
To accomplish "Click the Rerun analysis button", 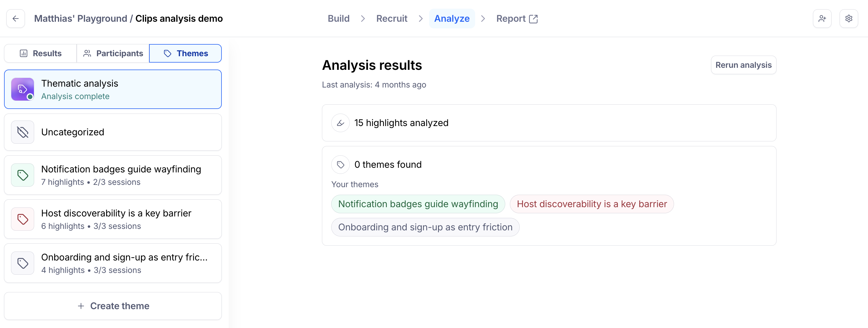I will (743, 65).
